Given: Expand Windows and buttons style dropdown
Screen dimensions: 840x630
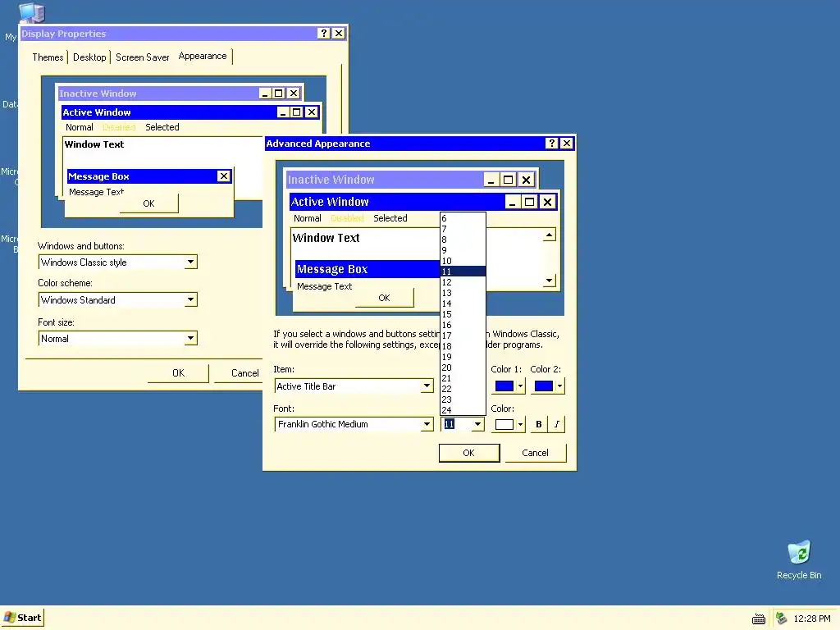Looking at the screenshot, I should click(190, 262).
